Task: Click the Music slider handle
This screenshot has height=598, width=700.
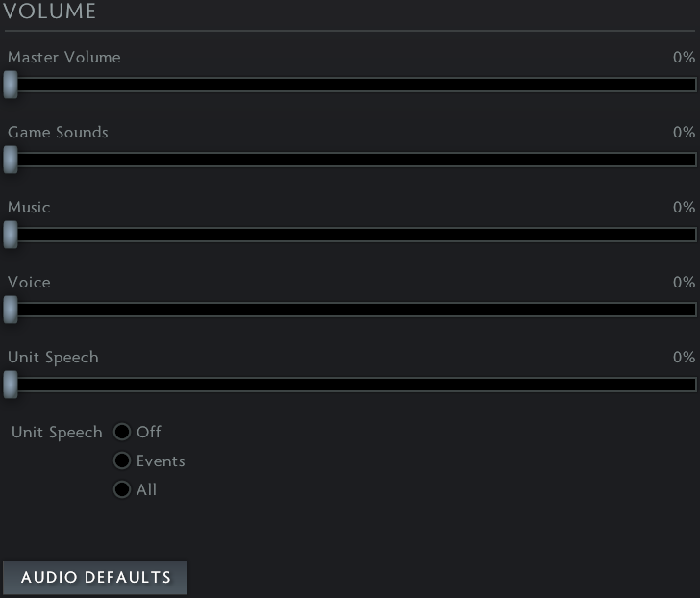Action: [10, 235]
